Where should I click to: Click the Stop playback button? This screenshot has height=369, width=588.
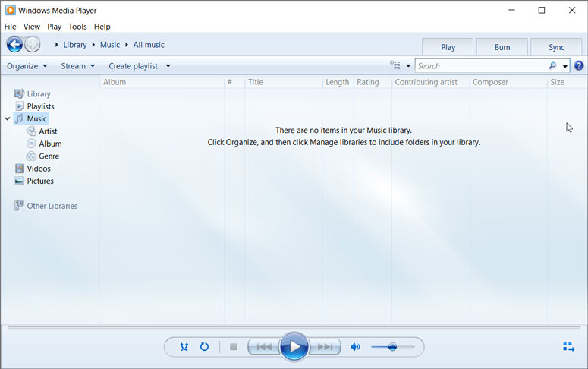(x=233, y=346)
